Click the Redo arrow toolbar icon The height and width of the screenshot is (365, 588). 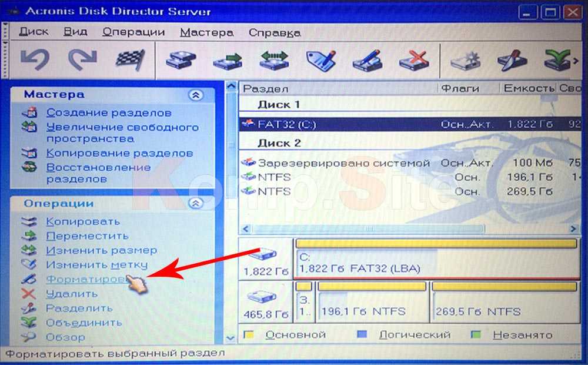click(x=82, y=59)
